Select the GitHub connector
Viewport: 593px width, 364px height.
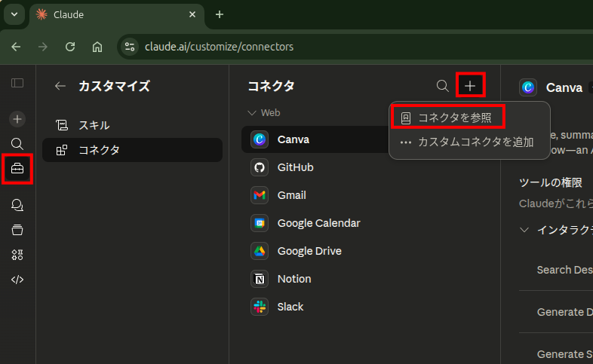(x=295, y=167)
